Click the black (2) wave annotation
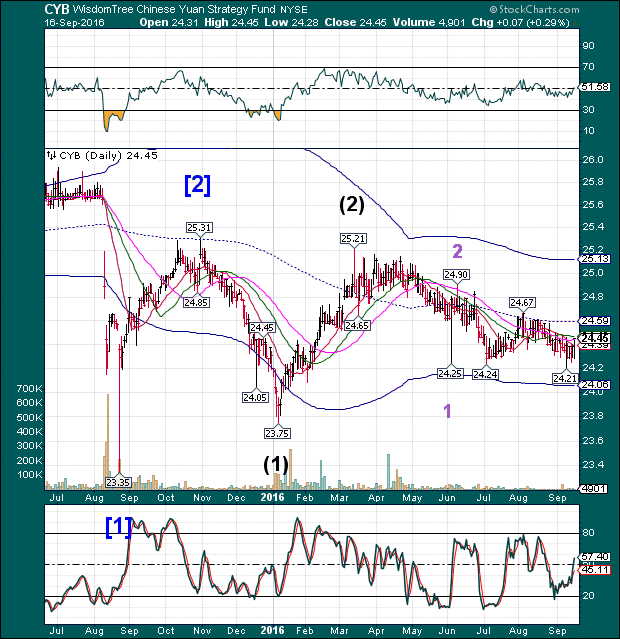This screenshot has height=639, width=620. [352, 205]
